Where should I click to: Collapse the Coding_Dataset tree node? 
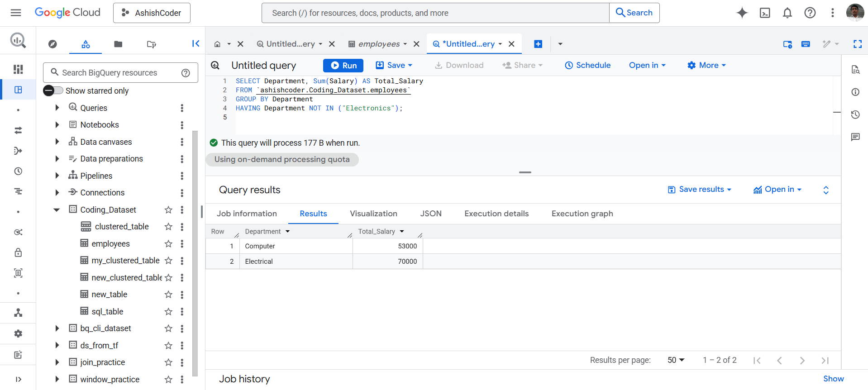click(x=57, y=210)
